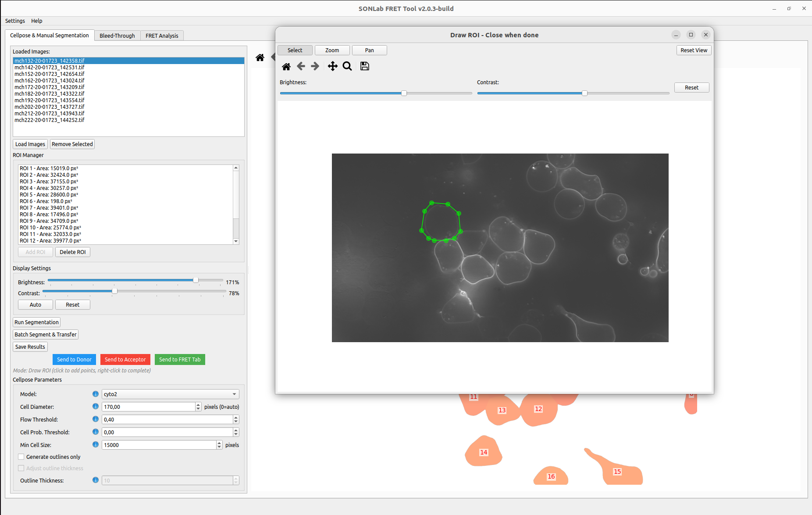Click segmented cell mask labeled 14

pos(484,452)
